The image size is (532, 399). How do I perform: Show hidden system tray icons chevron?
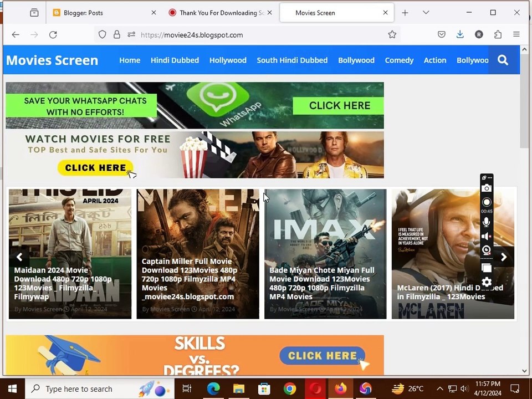point(439,389)
